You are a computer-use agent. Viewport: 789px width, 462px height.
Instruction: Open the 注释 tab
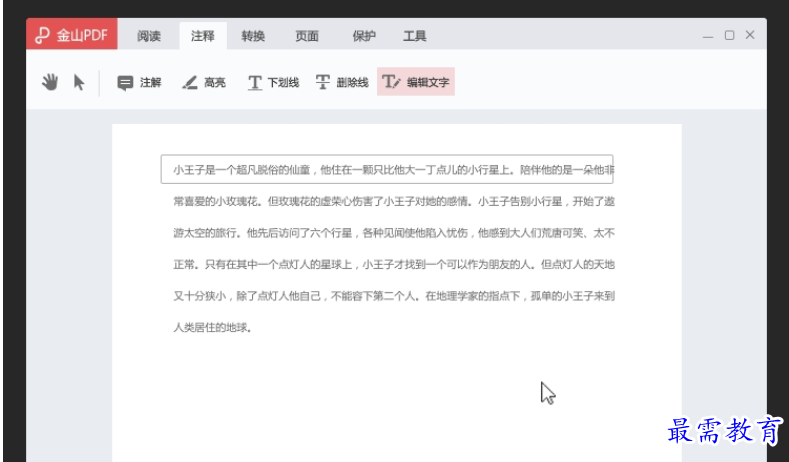pyautogui.click(x=203, y=36)
